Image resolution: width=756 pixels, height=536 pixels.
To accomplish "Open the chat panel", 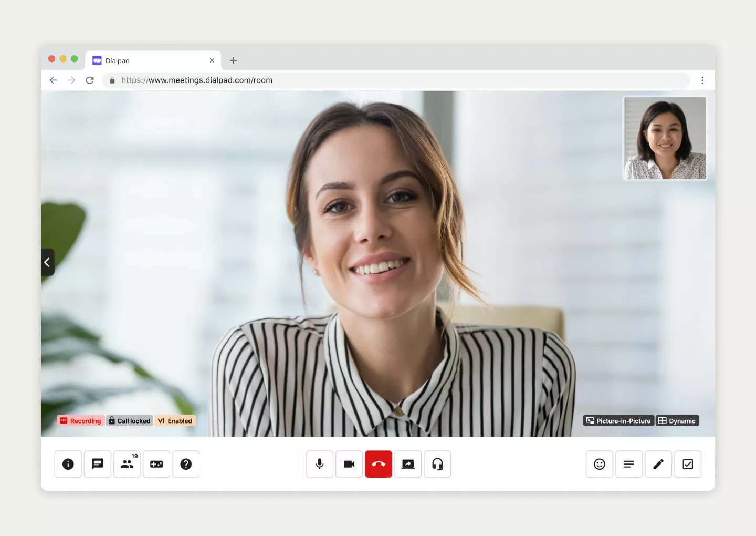I will [98, 464].
